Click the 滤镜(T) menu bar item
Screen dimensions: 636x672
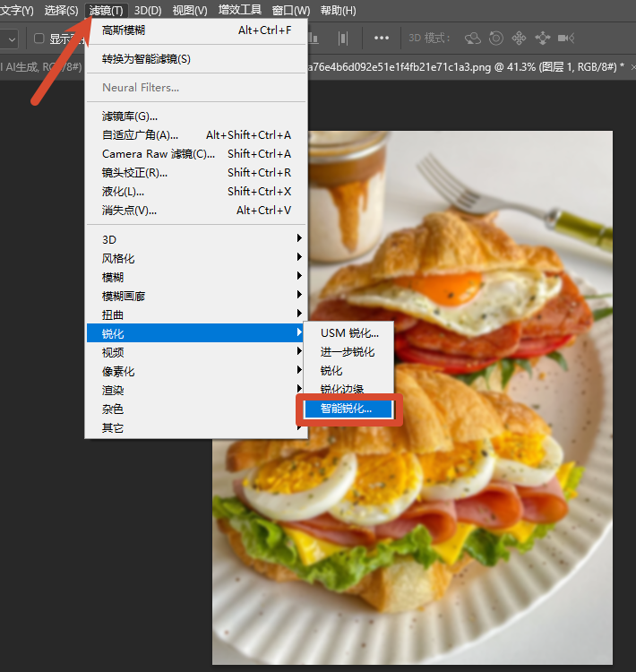pos(107,10)
